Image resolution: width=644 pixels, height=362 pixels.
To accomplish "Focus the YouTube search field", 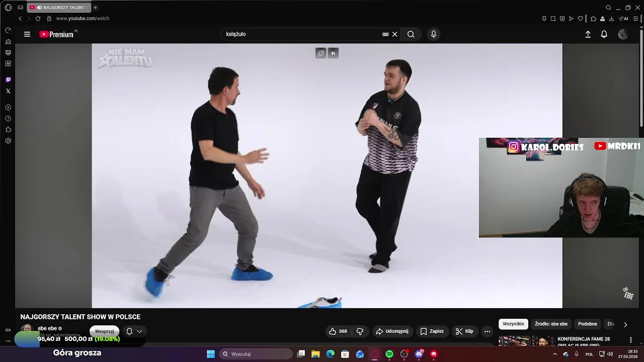I will [x=302, y=34].
